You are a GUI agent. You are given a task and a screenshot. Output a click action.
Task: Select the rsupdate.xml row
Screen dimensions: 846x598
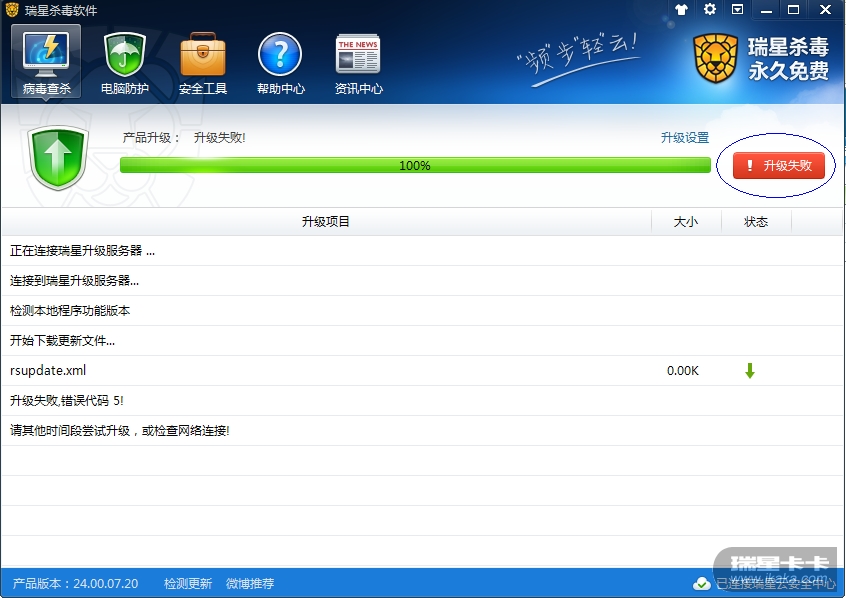[422, 370]
